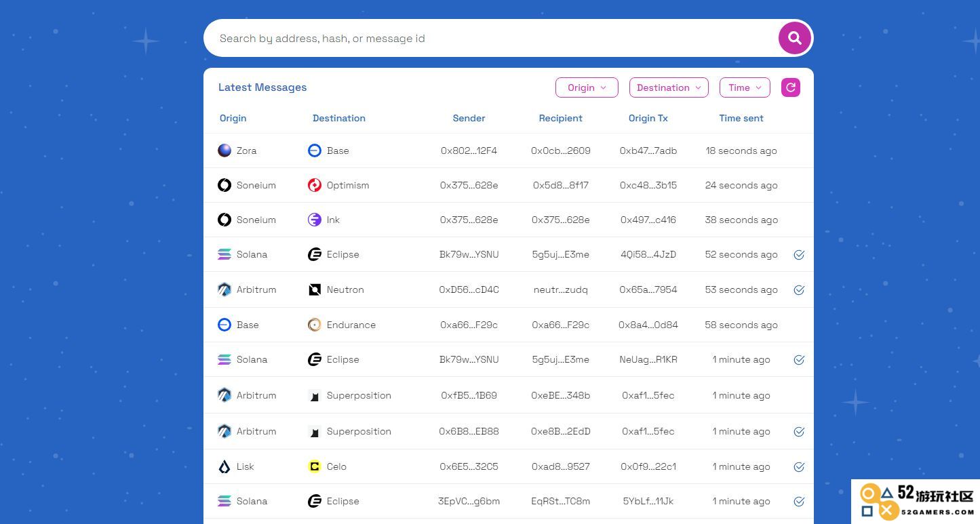Click Arbitrum icon in 0x6B8...EB88 row
Viewport: 980px width, 524px height.
tap(224, 431)
